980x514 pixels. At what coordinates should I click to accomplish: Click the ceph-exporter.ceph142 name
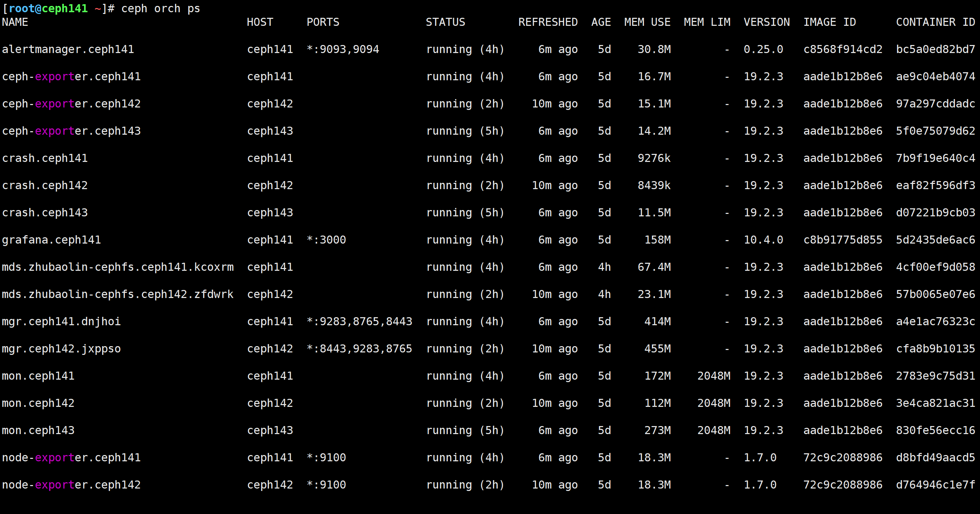(71, 104)
